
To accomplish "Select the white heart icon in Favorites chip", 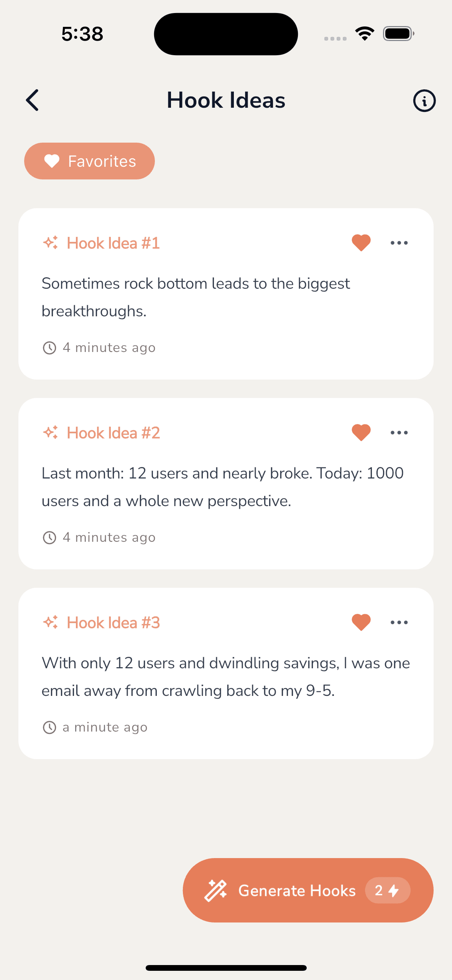I will click(x=52, y=161).
